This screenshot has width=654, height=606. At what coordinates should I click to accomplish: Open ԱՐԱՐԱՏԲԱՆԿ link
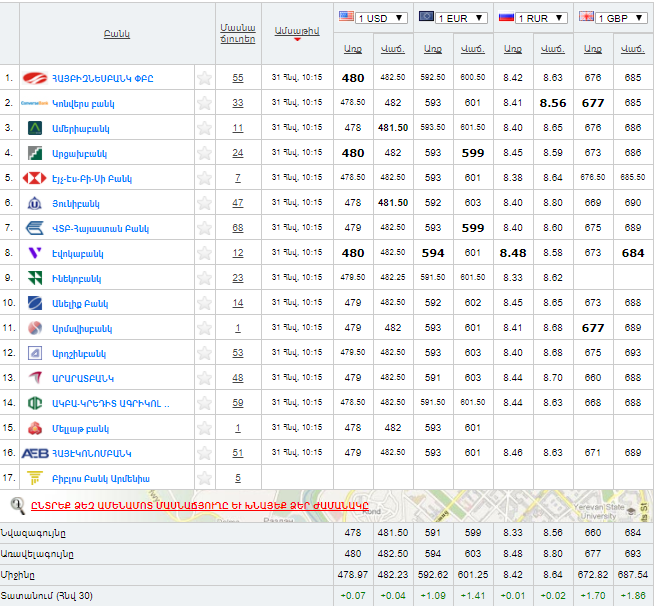tap(83, 379)
